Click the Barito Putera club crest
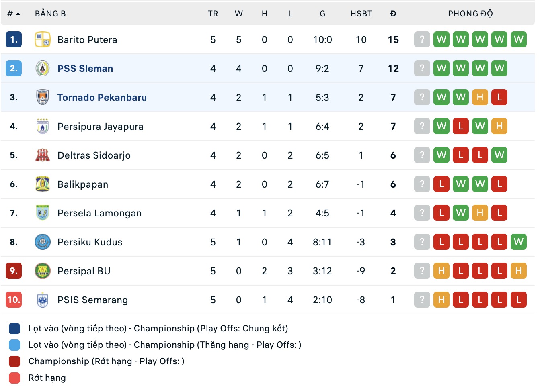Image resolution: width=542 pixels, height=392 pixels. pos(42,39)
